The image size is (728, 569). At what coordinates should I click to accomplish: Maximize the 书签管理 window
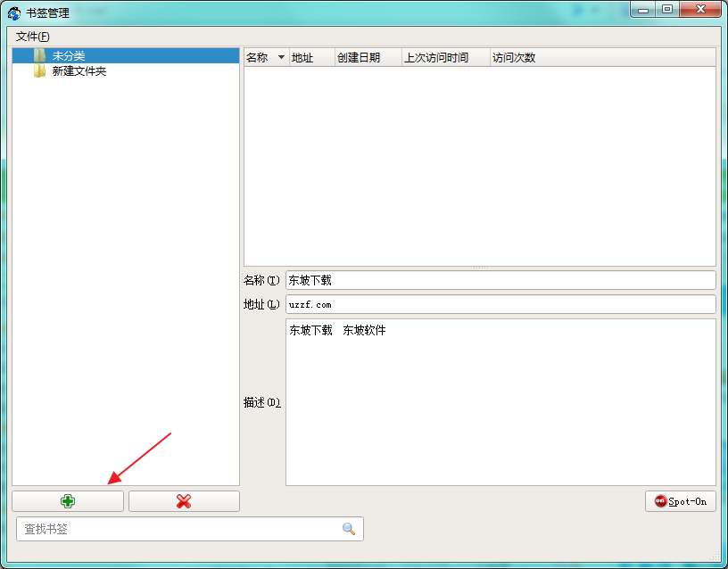[x=667, y=9]
